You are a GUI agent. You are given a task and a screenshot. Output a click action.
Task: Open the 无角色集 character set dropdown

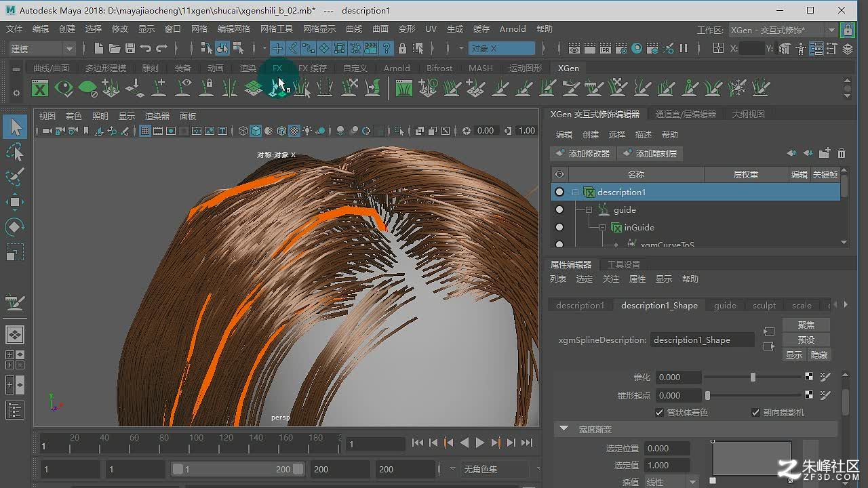[494, 469]
